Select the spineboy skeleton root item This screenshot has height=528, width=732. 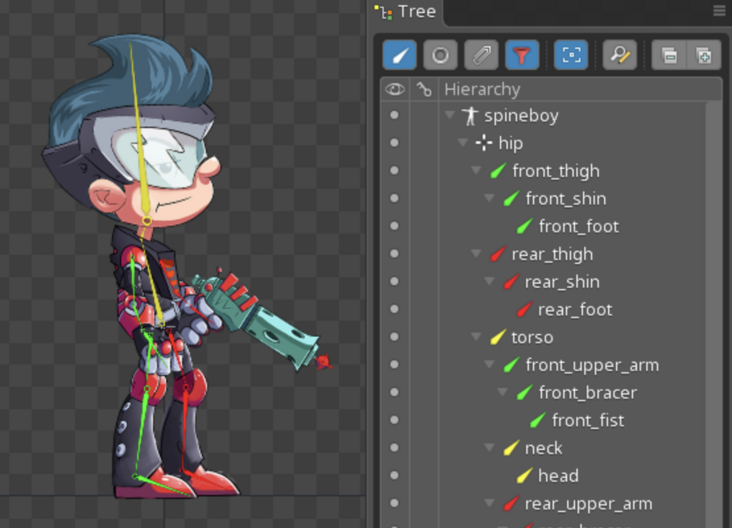click(x=520, y=115)
